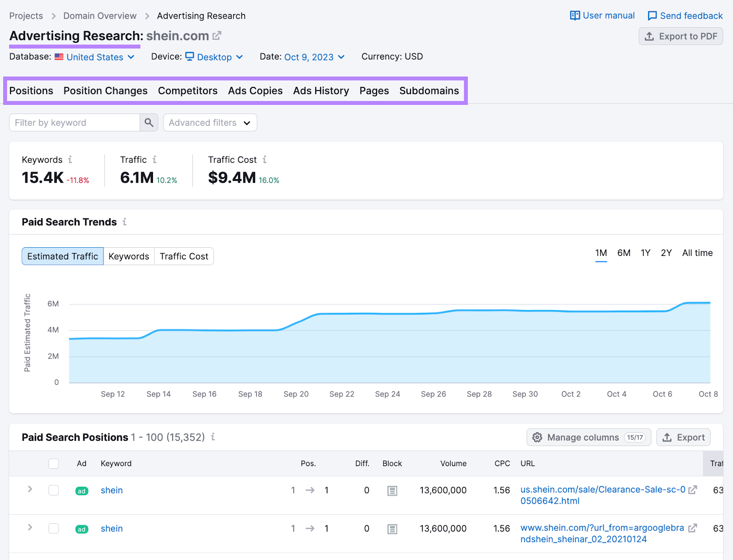This screenshot has width=733, height=560.
Task: Click the search magnifier icon beside keyword filter
Action: coord(149,123)
